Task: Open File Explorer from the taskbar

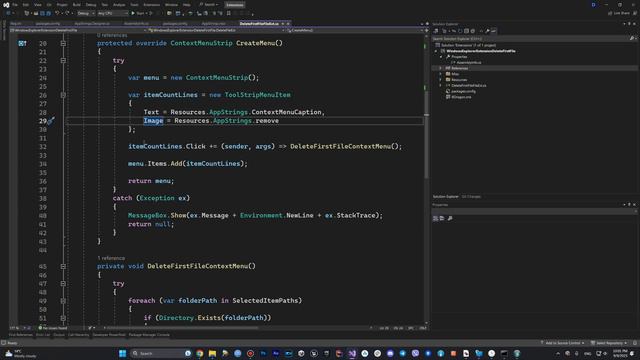Action: point(212,353)
